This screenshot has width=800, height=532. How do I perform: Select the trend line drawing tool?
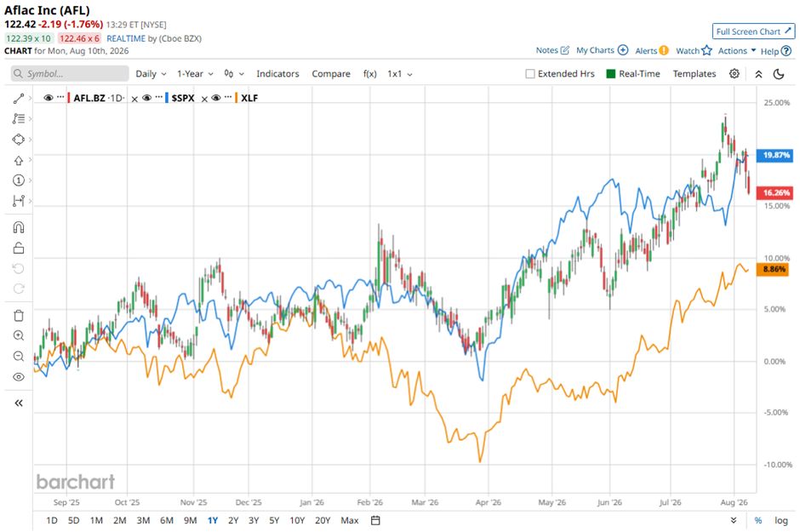[19, 99]
